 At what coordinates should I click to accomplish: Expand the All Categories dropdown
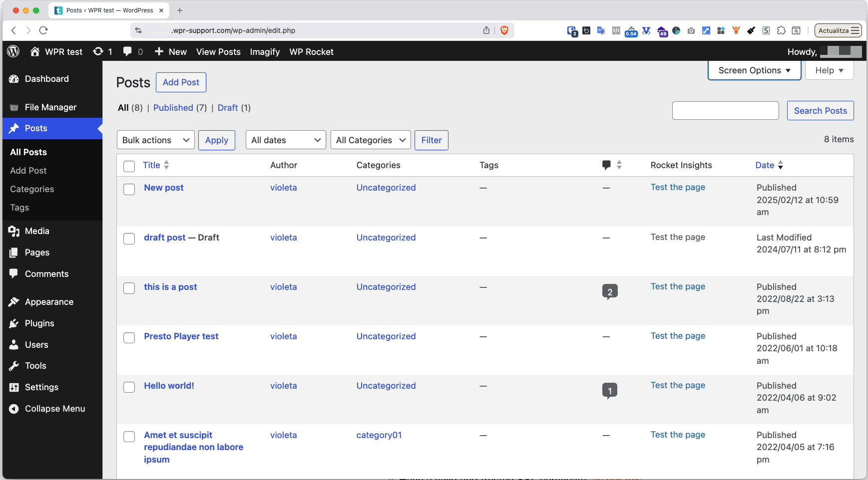(x=370, y=140)
